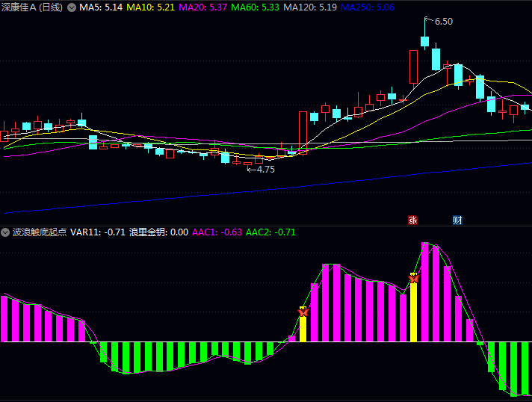The image size is (532, 402).
Task: Open the main chart indicator dropdown arrow
Action: (x=72, y=7)
